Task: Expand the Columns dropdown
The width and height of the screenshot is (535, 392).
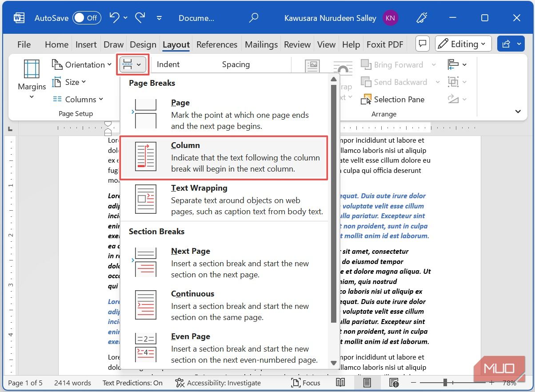Action: [x=78, y=100]
